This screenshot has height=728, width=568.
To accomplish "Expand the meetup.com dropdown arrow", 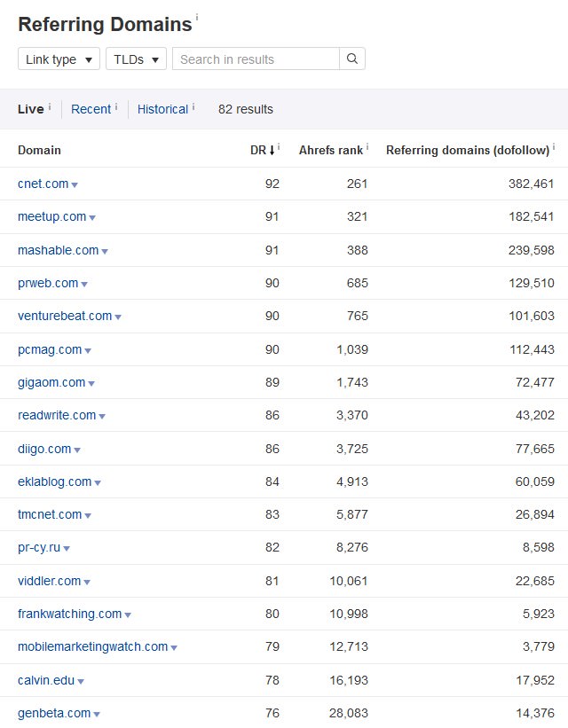I will pos(92,218).
